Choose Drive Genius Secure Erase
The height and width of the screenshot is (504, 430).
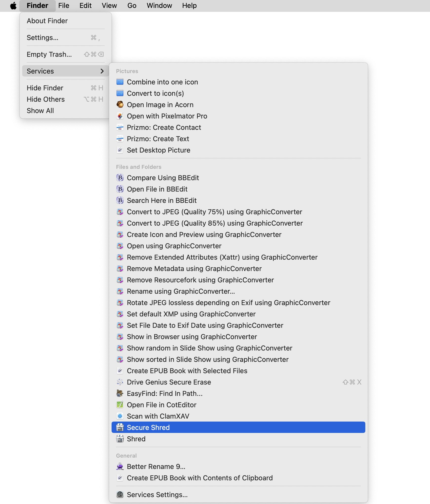pyautogui.click(x=238, y=382)
